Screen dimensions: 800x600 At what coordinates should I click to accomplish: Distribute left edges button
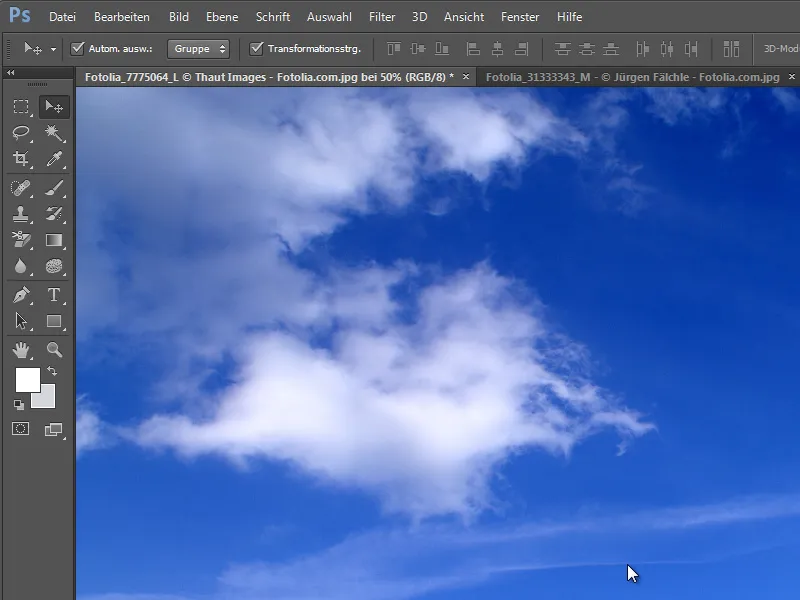(642, 49)
